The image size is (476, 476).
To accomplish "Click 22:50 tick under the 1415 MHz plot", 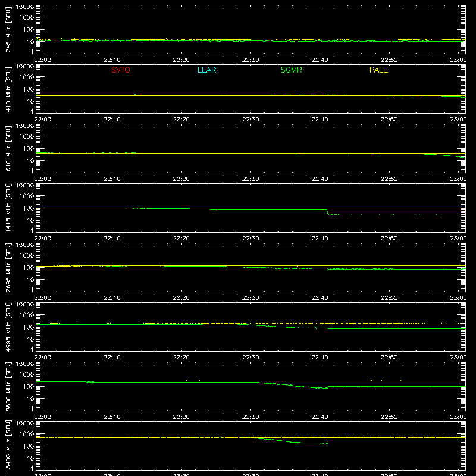I will 389,239.
